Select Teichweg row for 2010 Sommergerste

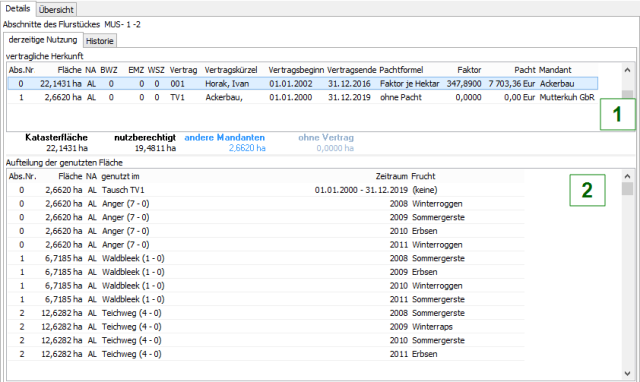(266, 340)
